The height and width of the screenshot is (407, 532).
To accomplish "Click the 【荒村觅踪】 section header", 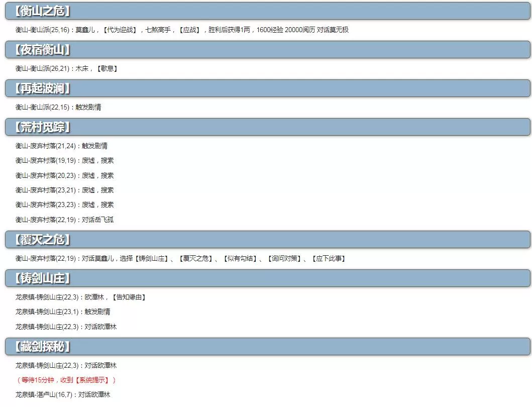I will pos(267,127).
